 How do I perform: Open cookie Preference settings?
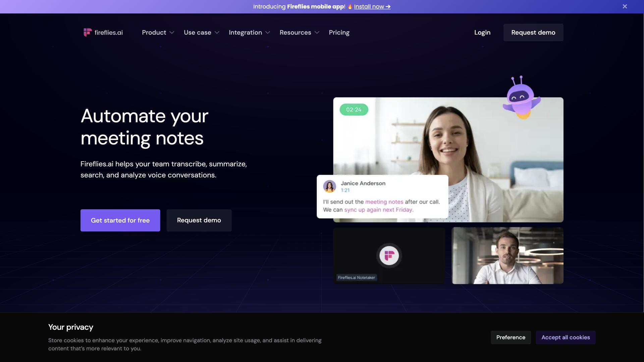click(511, 337)
